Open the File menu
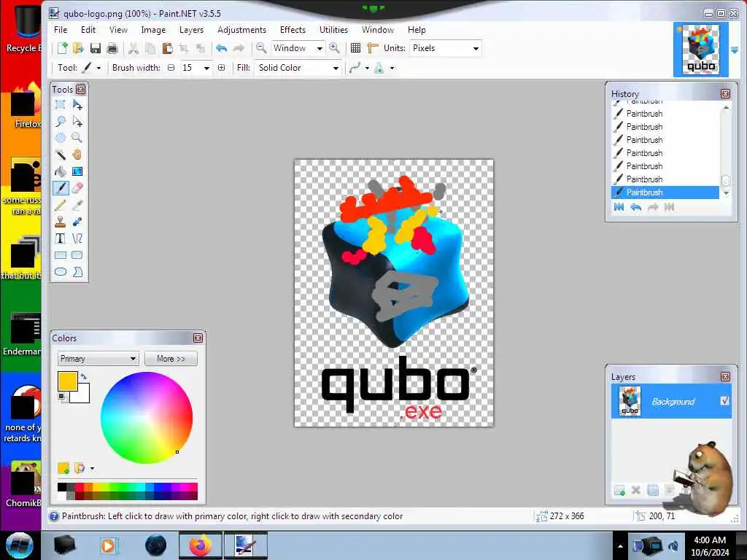The height and width of the screenshot is (560, 747). [61, 29]
